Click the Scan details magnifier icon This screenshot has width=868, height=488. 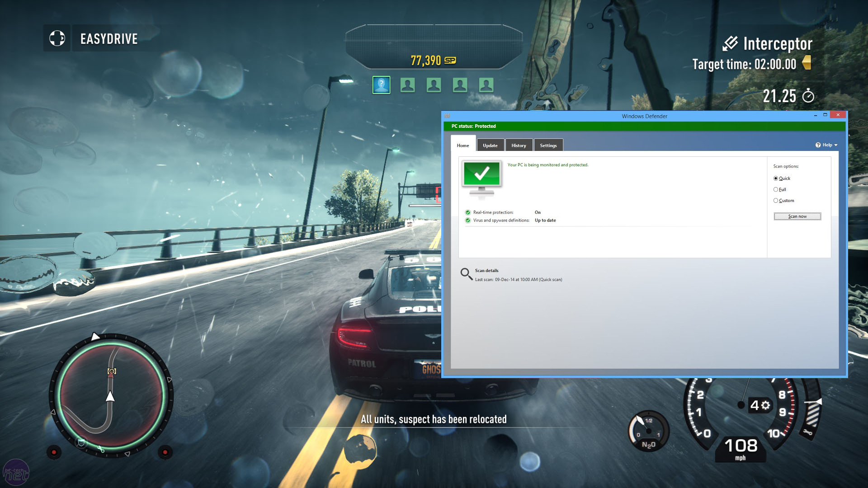pyautogui.click(x=466, y=274)
